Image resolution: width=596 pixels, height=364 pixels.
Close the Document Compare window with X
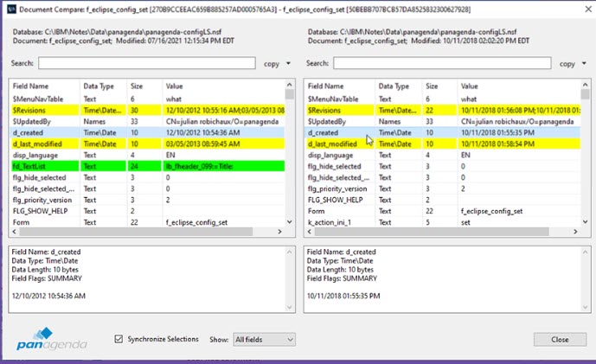(588, 9)
